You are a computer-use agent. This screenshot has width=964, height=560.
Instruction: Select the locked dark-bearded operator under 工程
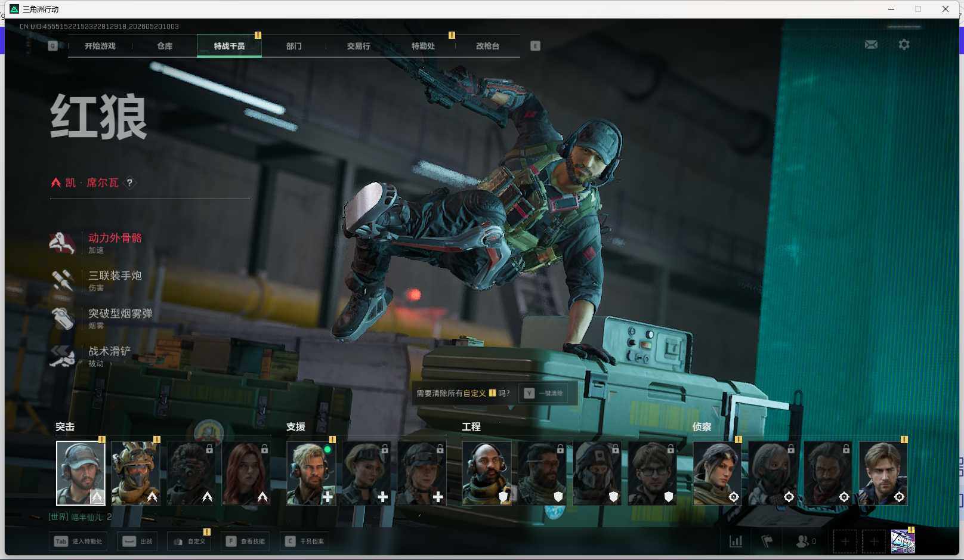[x=542, y=473]
